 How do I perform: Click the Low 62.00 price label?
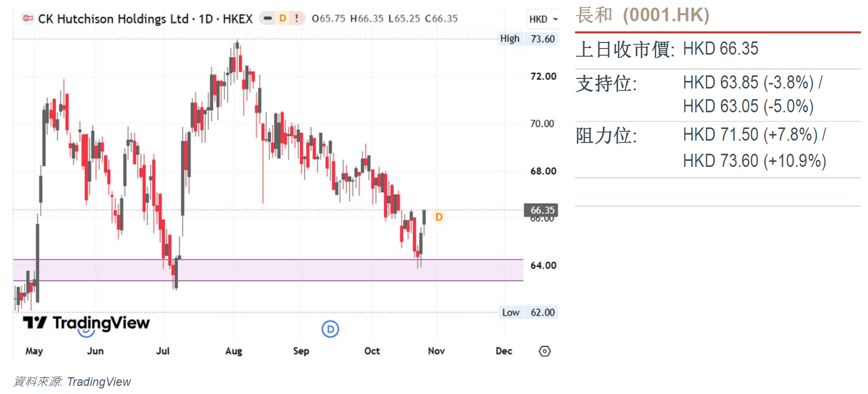(529, 313)
